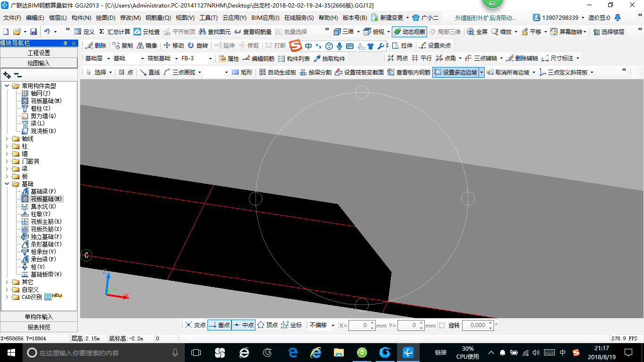Toggle 中点 midpoint snap
This screenshot has height=362, width=644.
(x=244, y=325)
